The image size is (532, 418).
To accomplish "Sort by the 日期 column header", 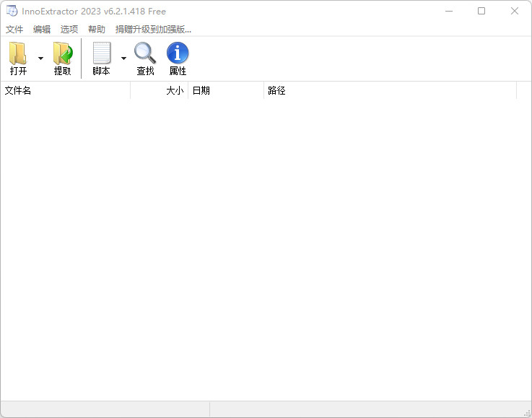I will point(226,90).
